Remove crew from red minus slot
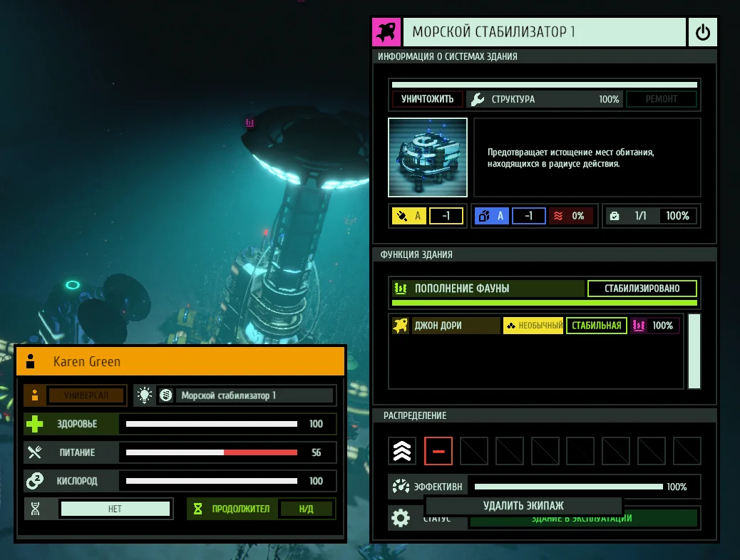740x560 pixels. pos(438,451)
